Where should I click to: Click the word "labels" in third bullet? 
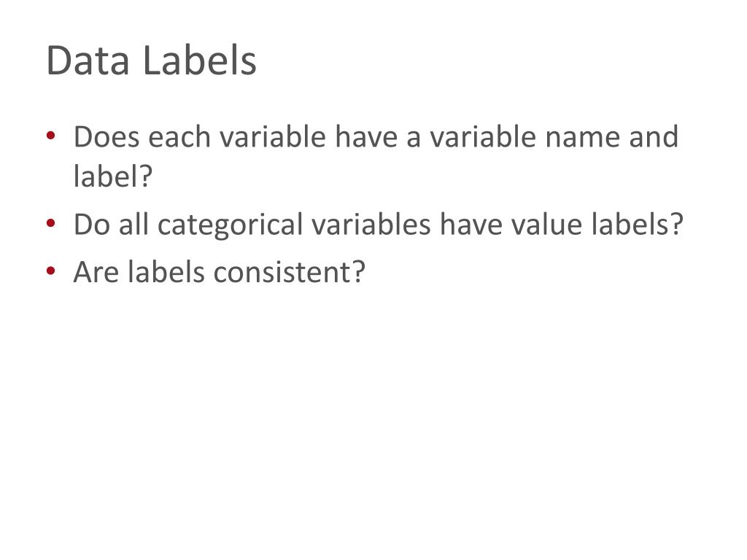166,273
